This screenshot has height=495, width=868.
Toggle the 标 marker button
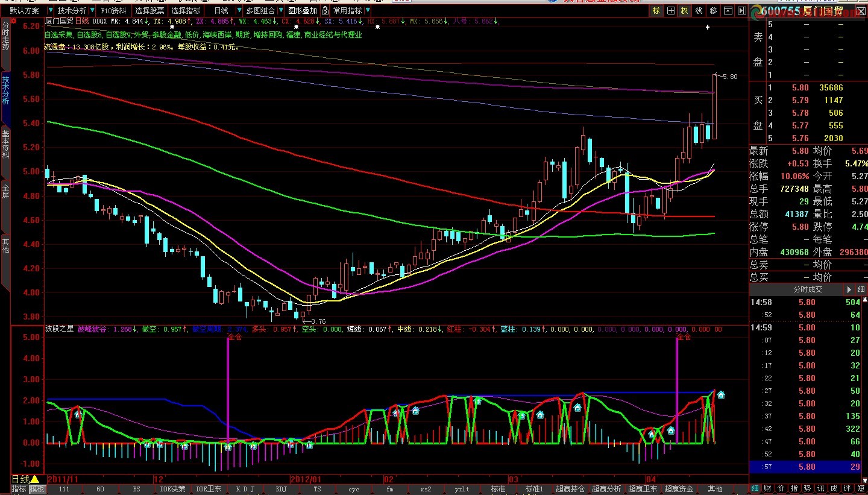(656, 11)
